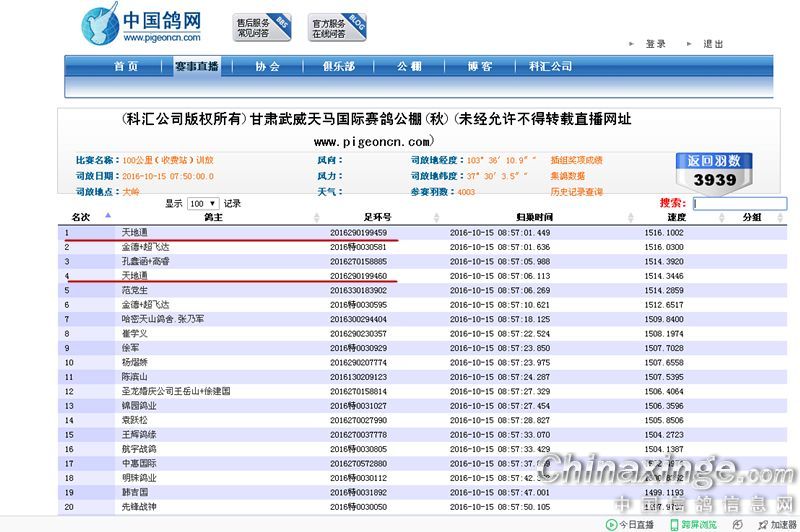Open the 显示 100 records dropdown
This screenshot has height=532, width=800.
(x=203, y=203)
